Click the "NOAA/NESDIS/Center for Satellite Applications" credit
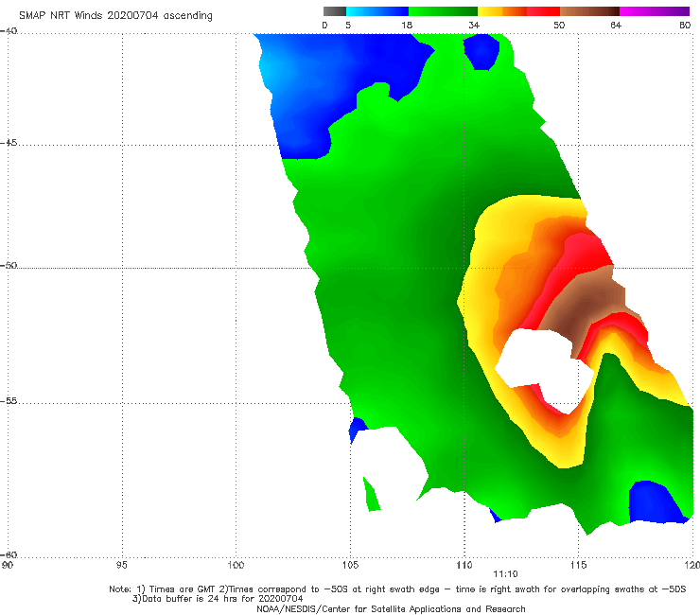Viewport: 700px width, 615px height. click(x=391, y=609)
